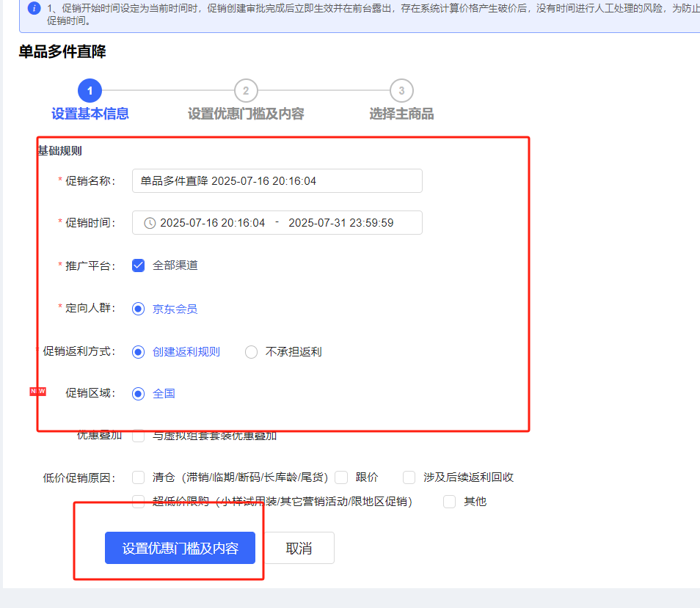The height and width of the screenshot is (608, 700).
Task: Select the 京东会员 radio button
Action: pos(138,309)
